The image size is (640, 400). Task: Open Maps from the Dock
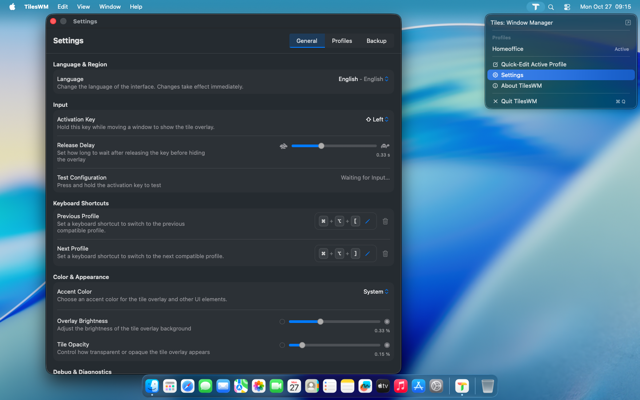coord(241,386)
